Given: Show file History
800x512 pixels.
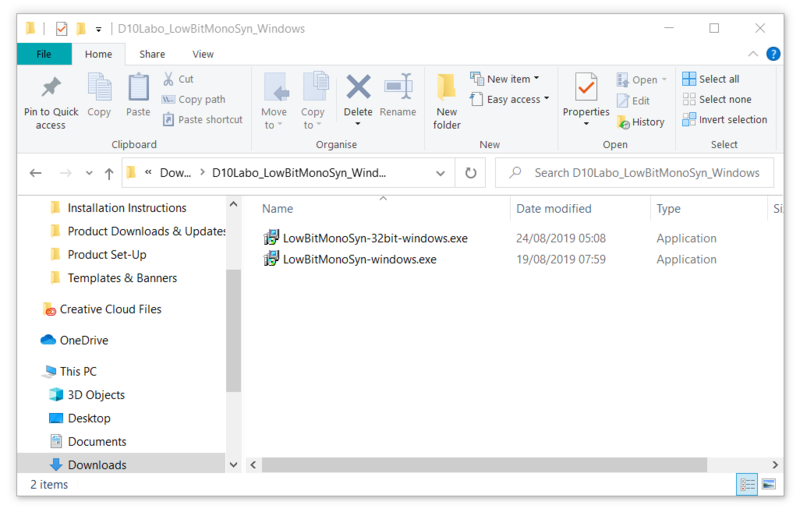Looking at the screenshot, I should point(641,122).
